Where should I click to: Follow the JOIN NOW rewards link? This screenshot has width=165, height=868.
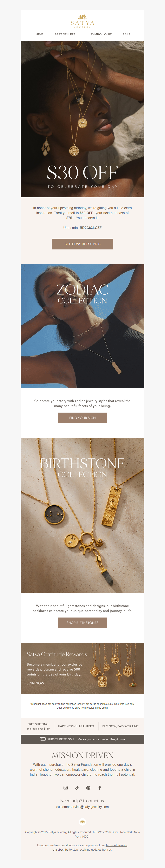point(35,683)
